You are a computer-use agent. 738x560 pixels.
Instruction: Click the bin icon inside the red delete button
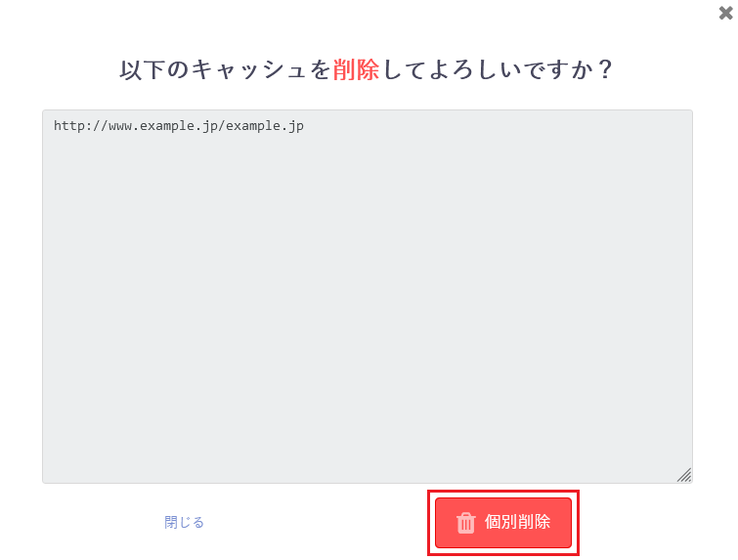(x=466, y=523)
